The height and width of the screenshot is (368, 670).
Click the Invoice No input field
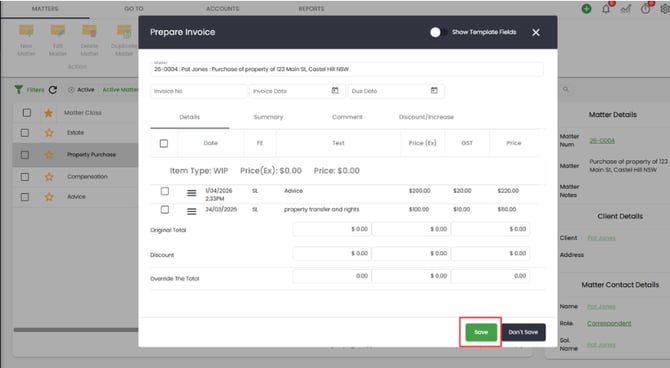point(198,91)
